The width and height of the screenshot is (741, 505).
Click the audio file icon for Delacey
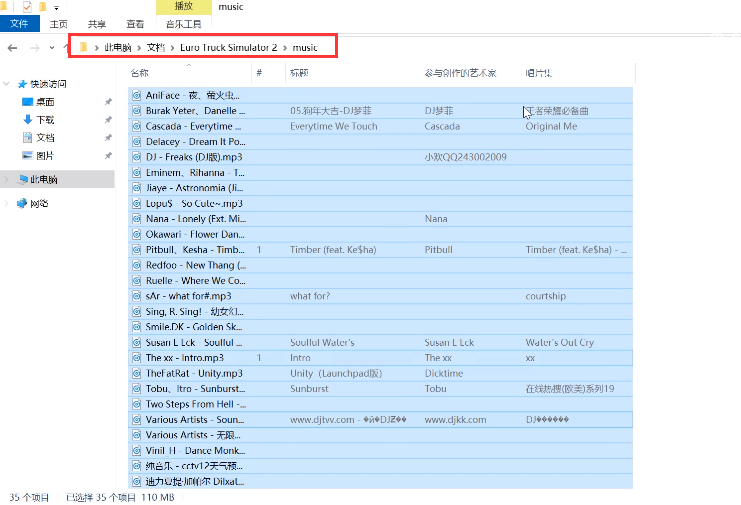click(137, 142)
